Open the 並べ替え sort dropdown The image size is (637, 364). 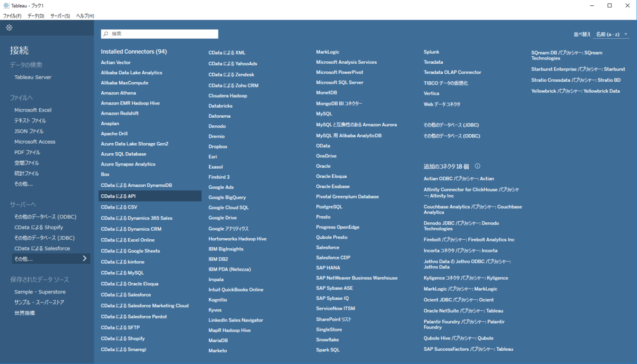(x=611, y=34)
